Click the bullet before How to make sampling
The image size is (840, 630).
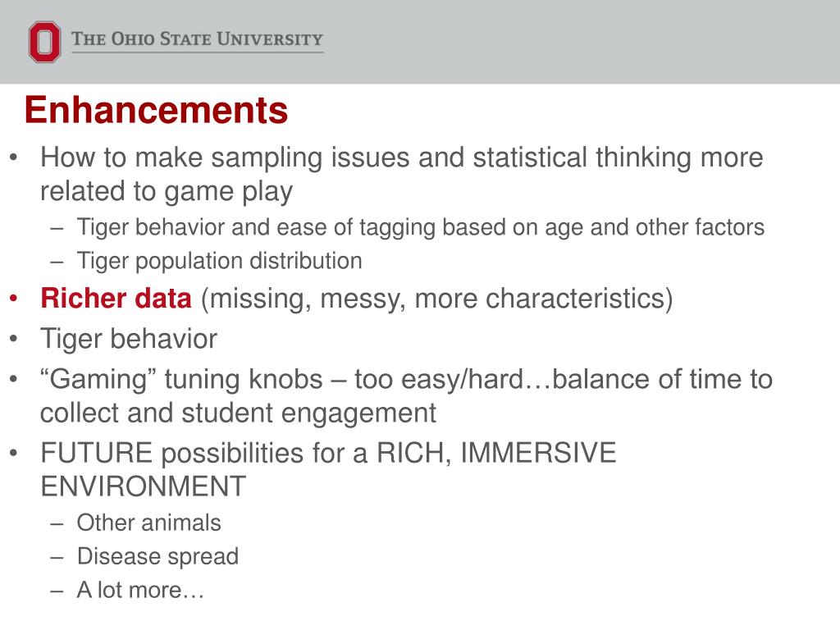tap(14, 157)
